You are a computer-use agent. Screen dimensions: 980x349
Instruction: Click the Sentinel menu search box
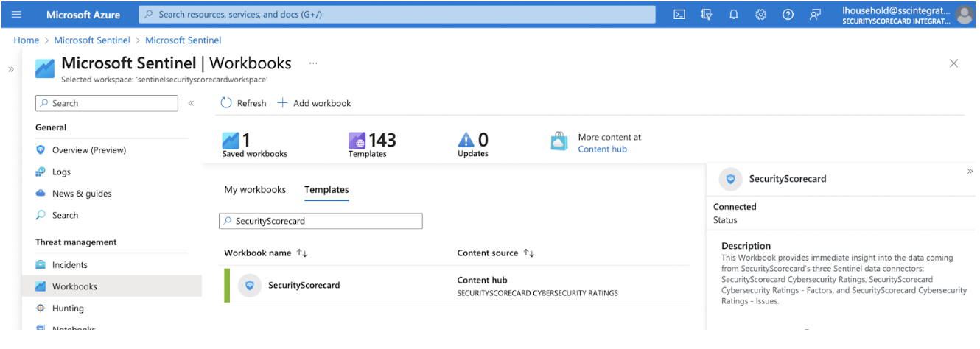[107, 104]
